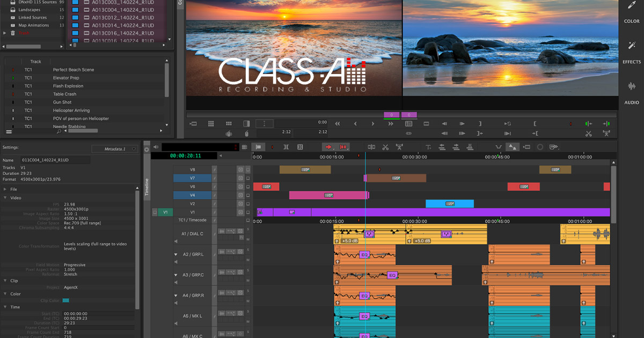
Task: Expand the File section in settings panel
Action: point(5,189)
